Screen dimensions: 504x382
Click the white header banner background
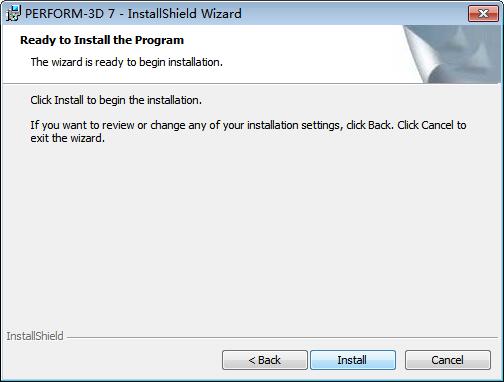tap(300, 53)
